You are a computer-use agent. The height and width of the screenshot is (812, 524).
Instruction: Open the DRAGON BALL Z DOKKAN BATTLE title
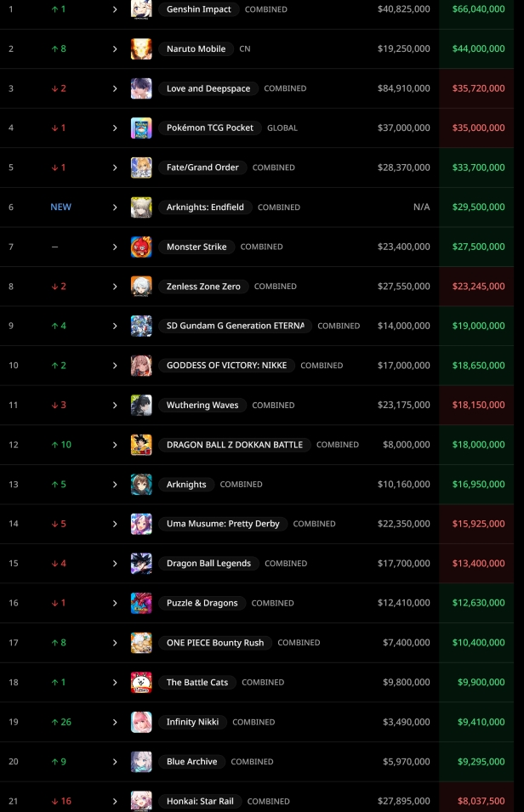(234, 445)
